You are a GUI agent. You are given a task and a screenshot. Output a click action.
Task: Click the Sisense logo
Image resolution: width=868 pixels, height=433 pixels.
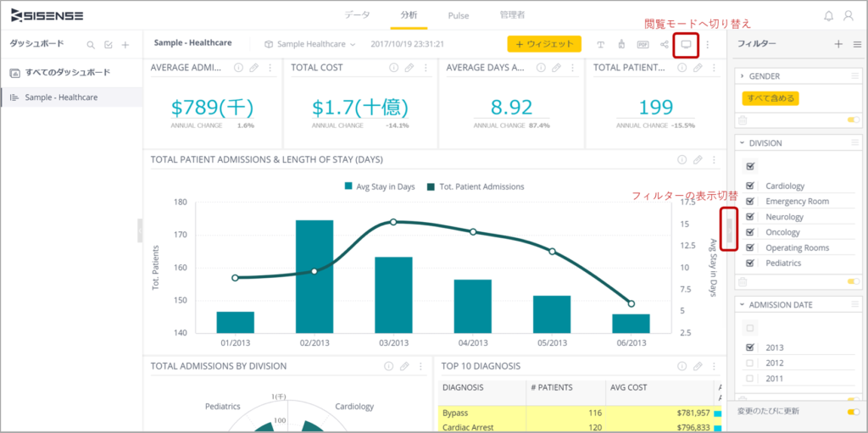pos(47,15)
